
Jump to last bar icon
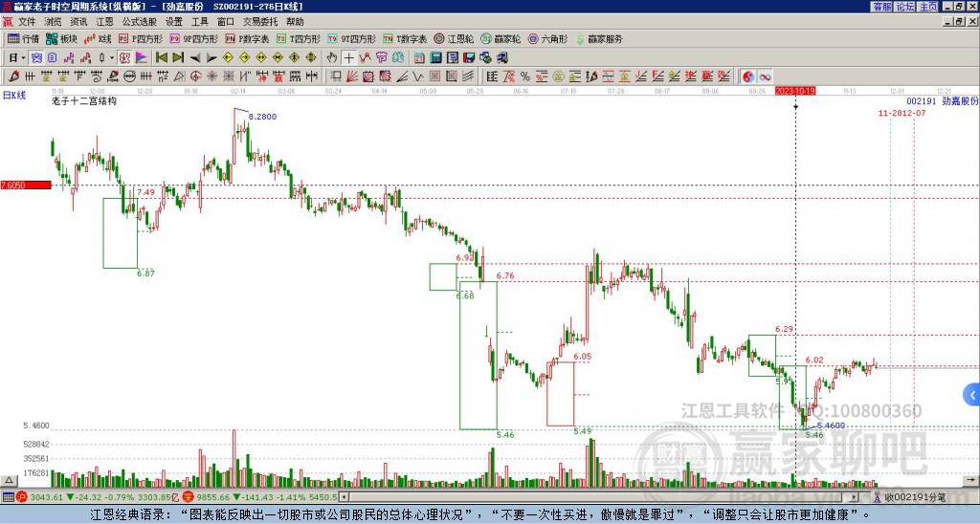[178, 58]
